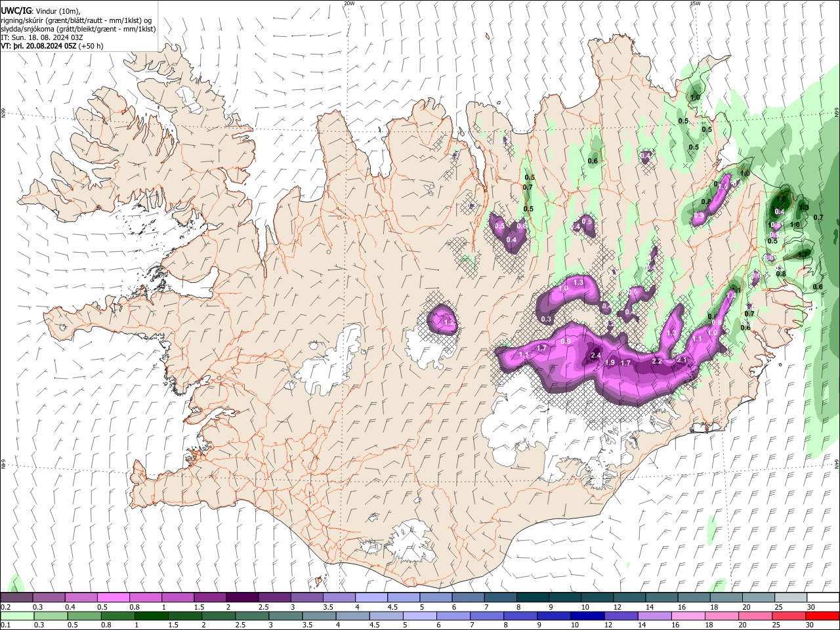Select the 'Vindur (10m)' header text
This screenshot has width=840, height=630.
click(57, 11)
